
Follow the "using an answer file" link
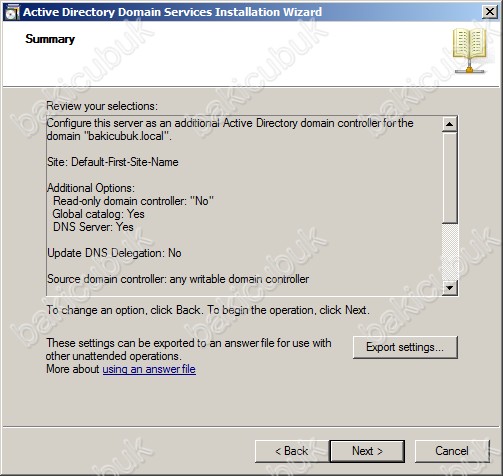pos(149,369)
